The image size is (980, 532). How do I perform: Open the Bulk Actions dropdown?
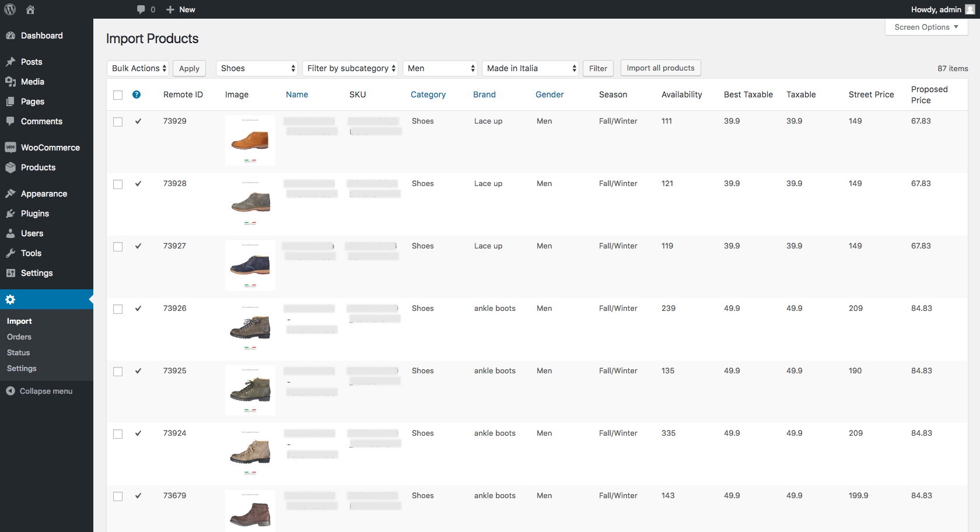tap(138, 68)
